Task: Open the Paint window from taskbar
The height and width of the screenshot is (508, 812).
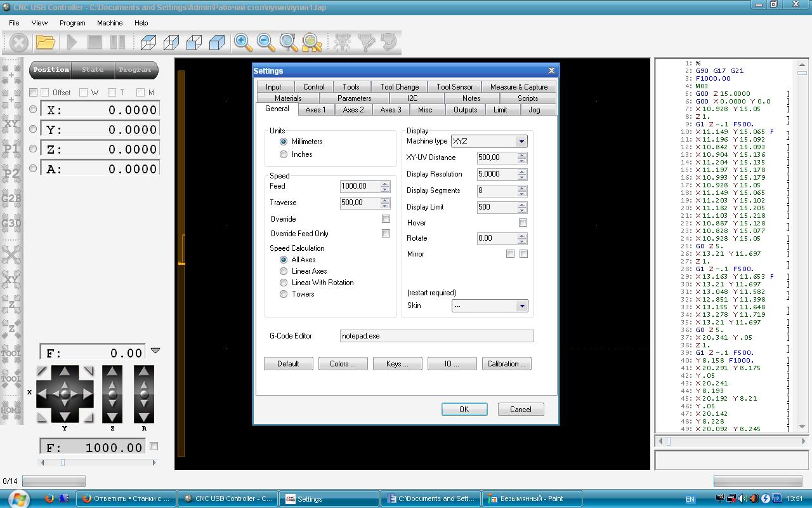Action: 533,498
